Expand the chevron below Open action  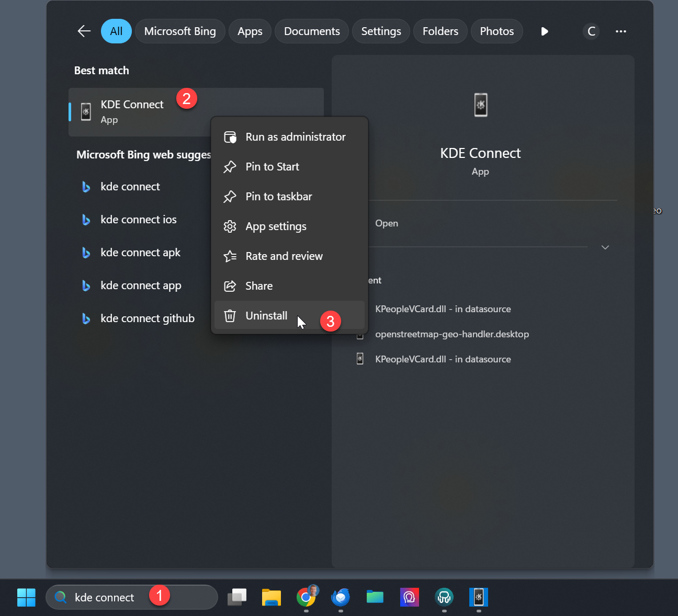tap(605, 247)
